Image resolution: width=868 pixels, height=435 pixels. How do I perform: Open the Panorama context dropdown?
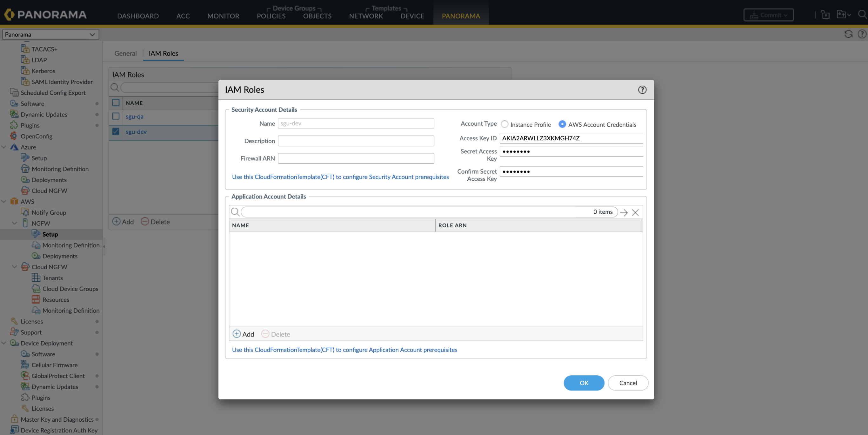click(x=50, y=34)
